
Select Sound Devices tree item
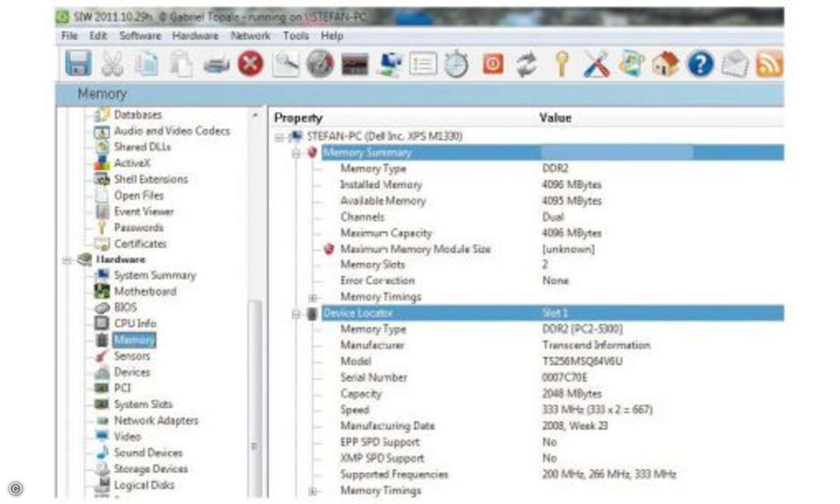click(x=148, y=453)
